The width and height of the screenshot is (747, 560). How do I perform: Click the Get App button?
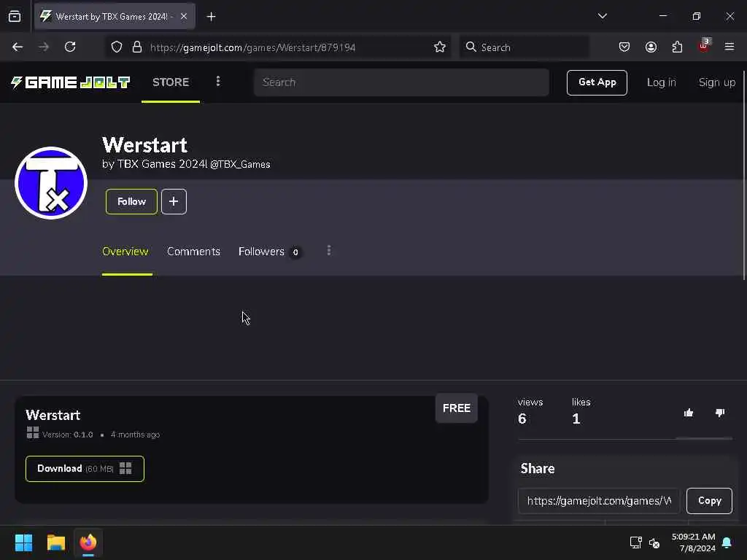tap(597, 82)
